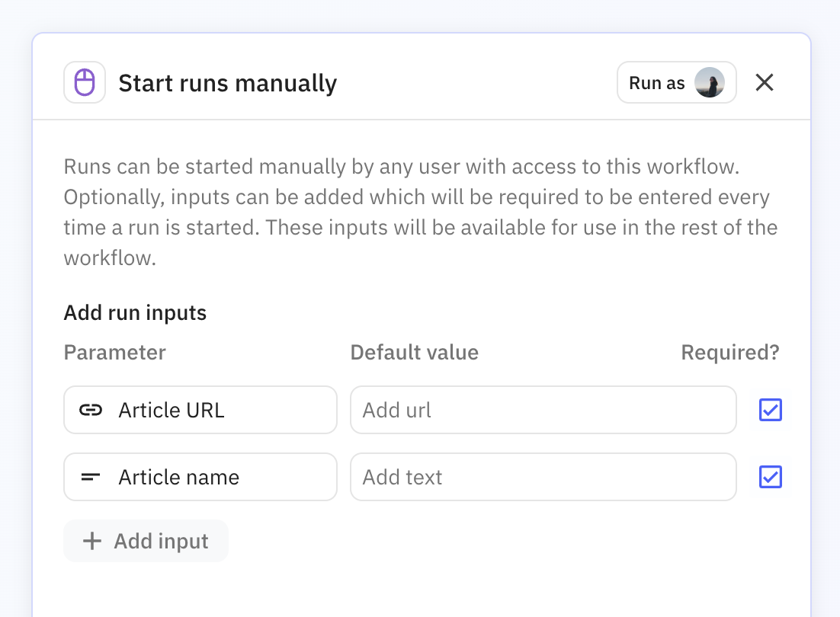Click the link icon beside Article URL
This screenshot has height=617, width=840.
pyautogui.click(x=91, y=411)
